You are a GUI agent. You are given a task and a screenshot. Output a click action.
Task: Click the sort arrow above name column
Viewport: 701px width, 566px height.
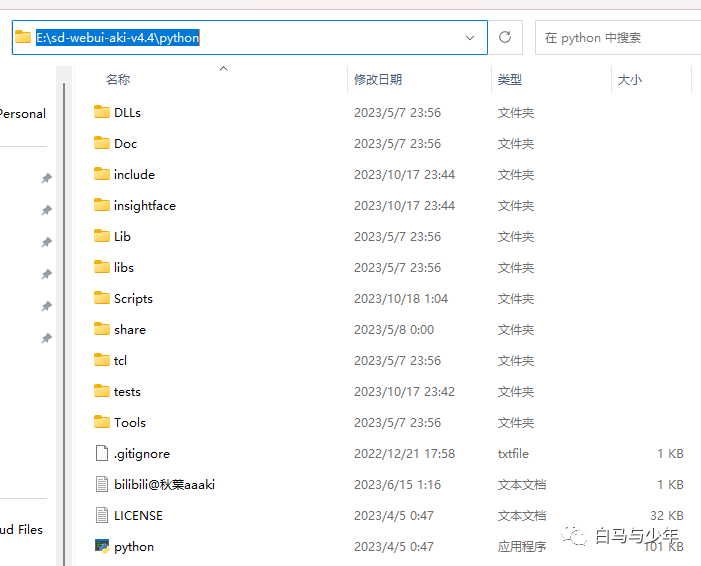point(224,68)
